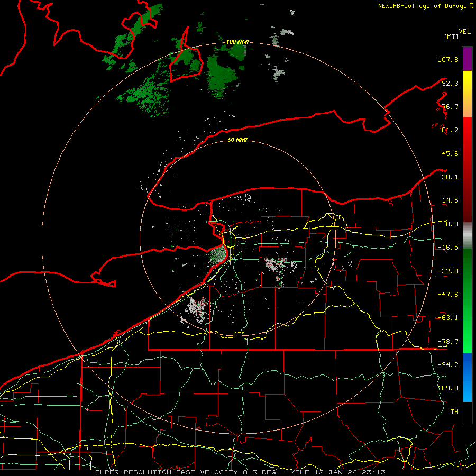The image size is (476, 476).
Task: Click the -109.8 velocity scale value
Action: 446,388
